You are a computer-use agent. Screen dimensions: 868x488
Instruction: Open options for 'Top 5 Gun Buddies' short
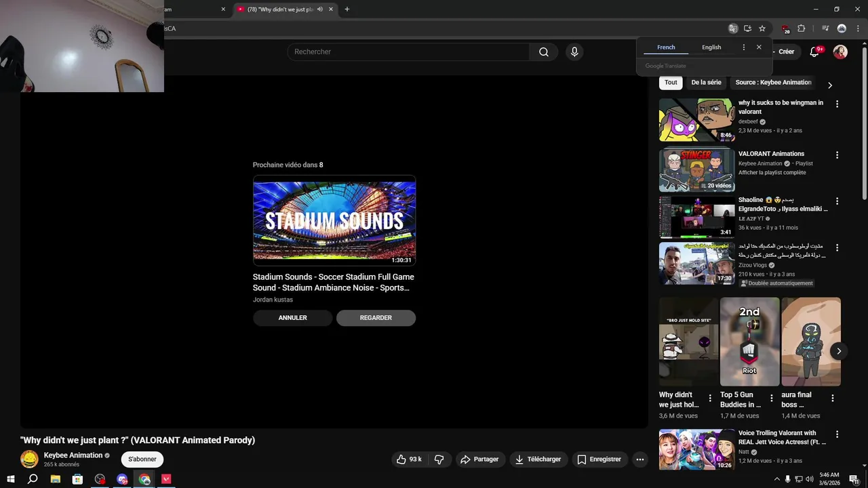point(771,398)
